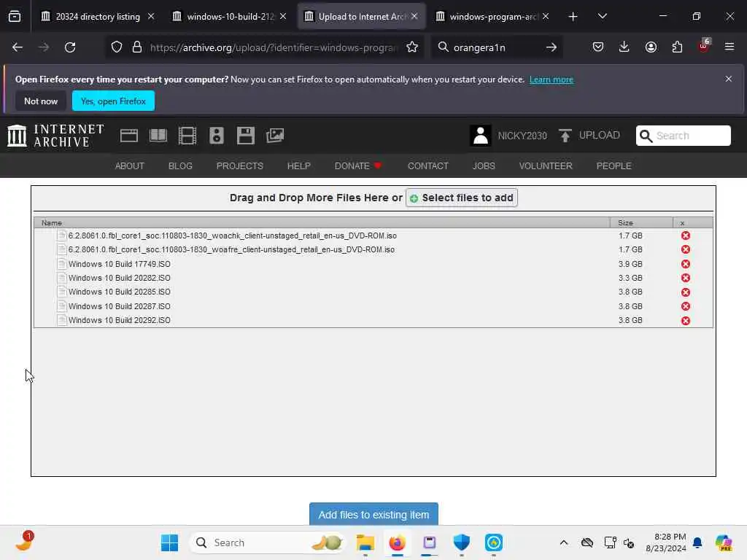This screenshot has height=560, width=747.
Task: Click the archive.org URL address bar
Action: 274,47
